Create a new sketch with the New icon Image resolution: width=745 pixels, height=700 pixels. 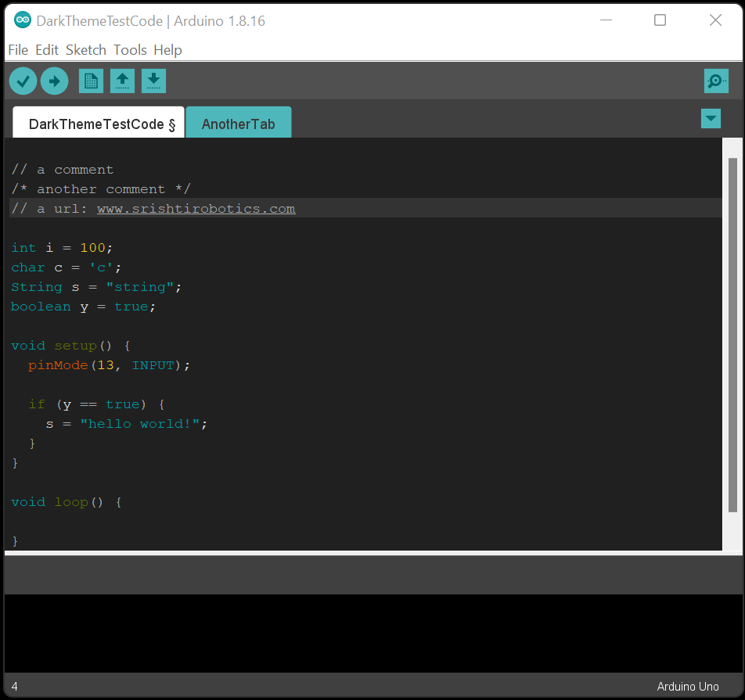point(91,81)
